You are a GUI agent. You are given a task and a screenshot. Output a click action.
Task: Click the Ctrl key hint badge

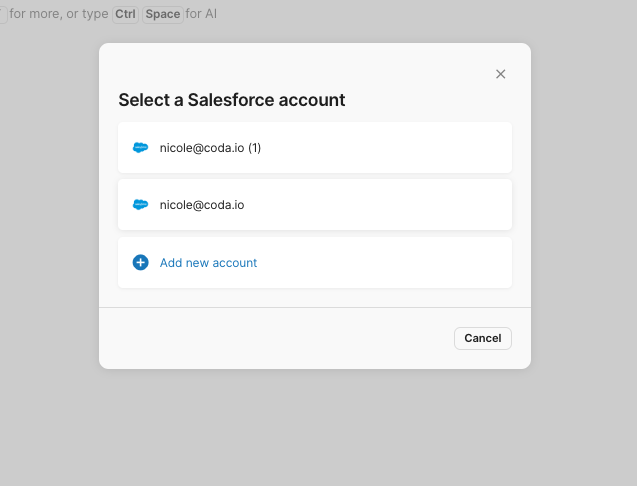[125, 14]
